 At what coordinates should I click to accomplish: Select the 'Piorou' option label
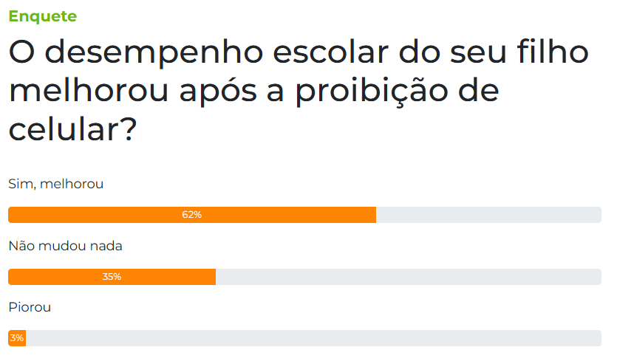coord(30,307)
